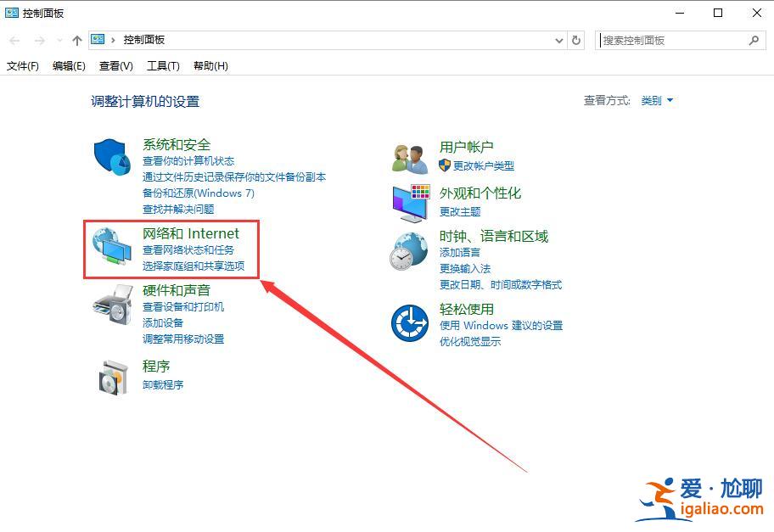Click the Control Panel icon in address bar

tap(98, 39)
